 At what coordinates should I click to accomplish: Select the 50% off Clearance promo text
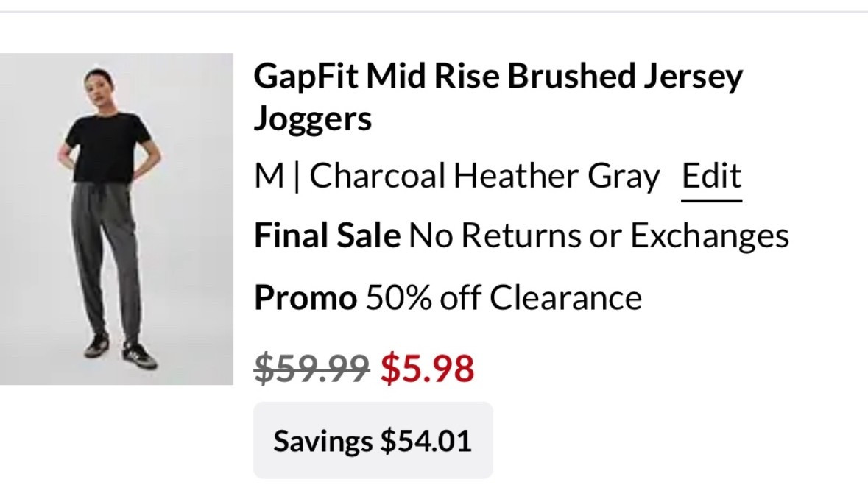[504, 298]
